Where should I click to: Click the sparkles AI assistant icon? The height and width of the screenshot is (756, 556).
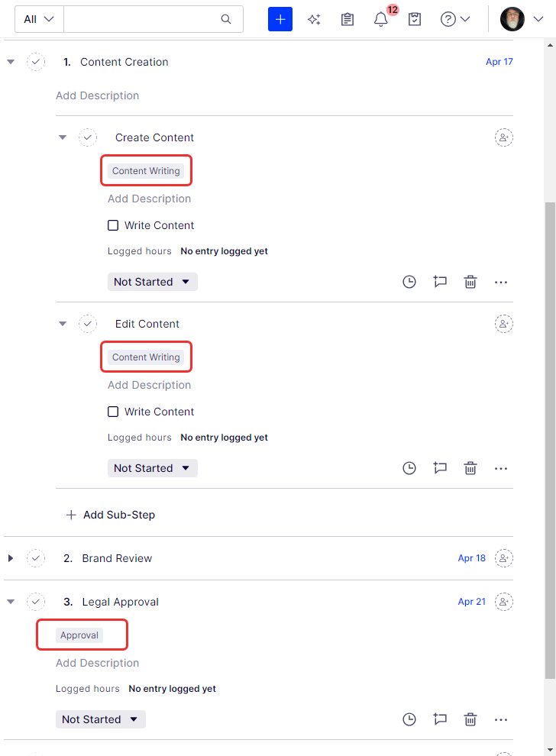[313, 18]
